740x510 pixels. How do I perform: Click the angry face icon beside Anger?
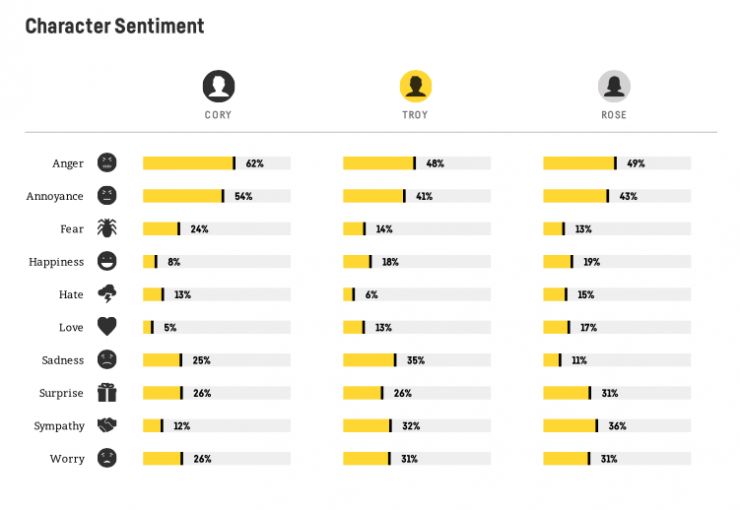[107, 163]
